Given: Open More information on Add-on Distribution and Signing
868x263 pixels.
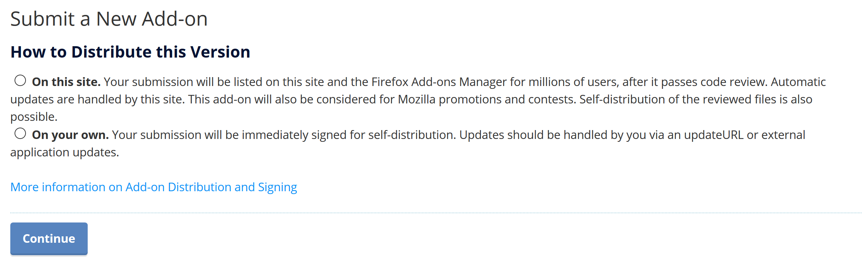Looking at the screenshot, I should pyautogui.click(x=153, y=187).
